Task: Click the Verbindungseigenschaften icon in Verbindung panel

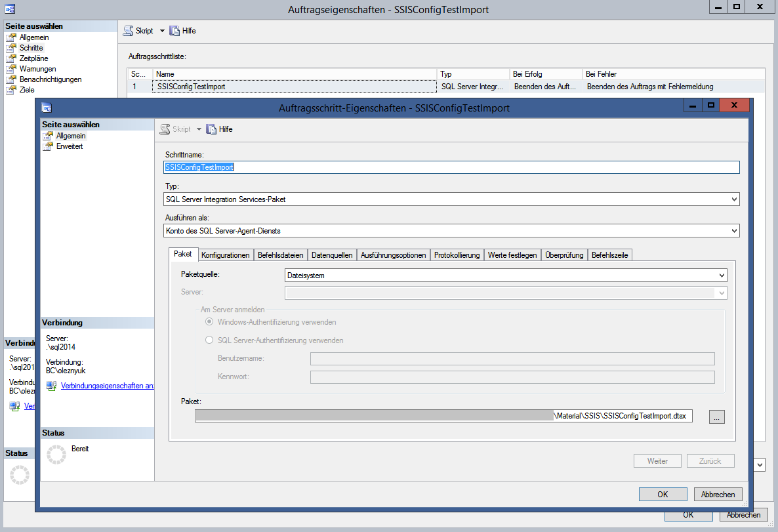Action: click(x=51, y=386)
